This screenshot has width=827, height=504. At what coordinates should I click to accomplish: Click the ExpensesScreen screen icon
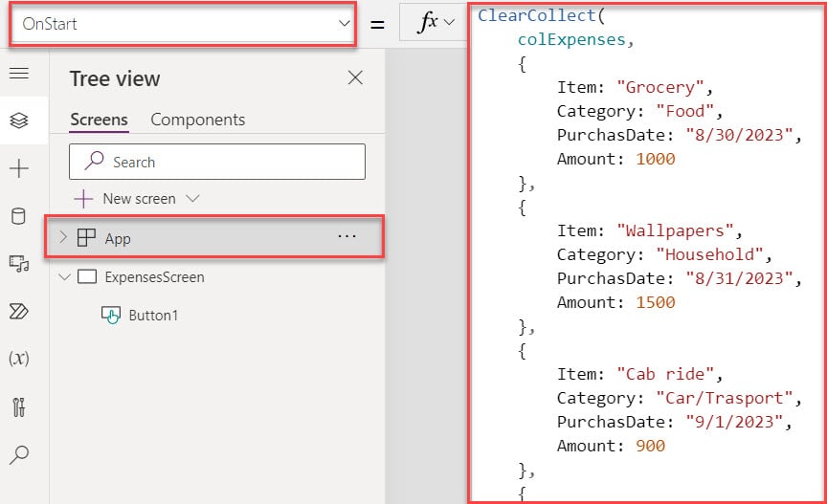tap(87, 276)
